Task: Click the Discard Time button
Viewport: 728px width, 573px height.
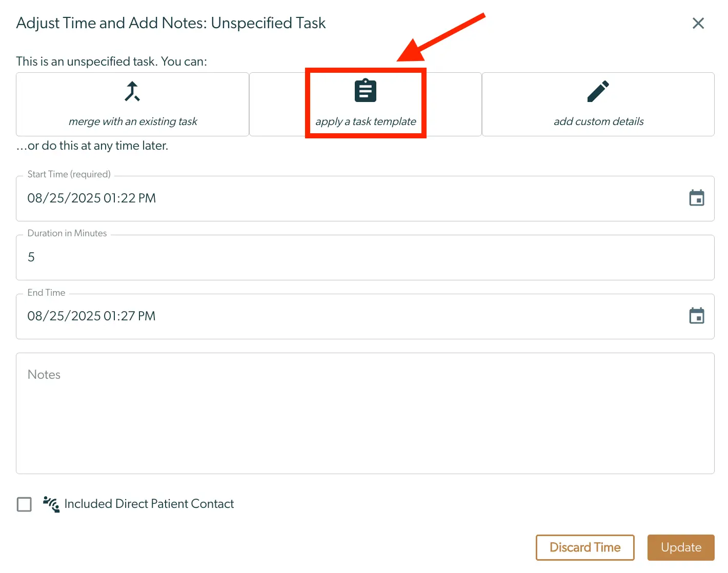Action: [x=585, y=547]
